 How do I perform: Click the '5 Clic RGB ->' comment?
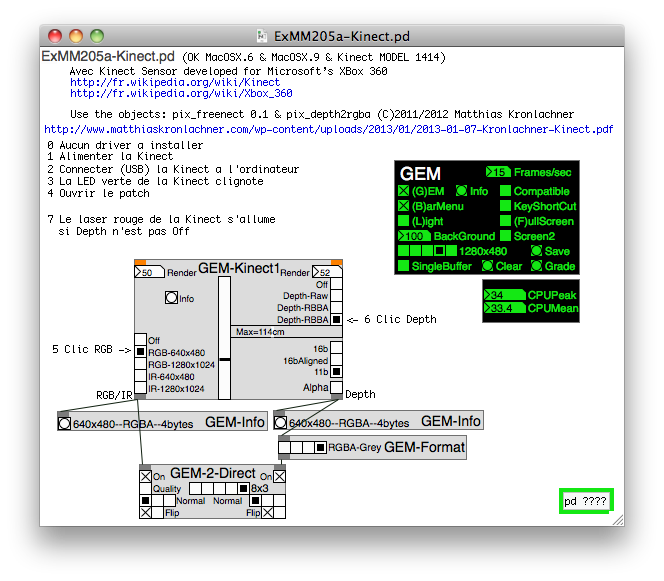click(x=91, y=349)
